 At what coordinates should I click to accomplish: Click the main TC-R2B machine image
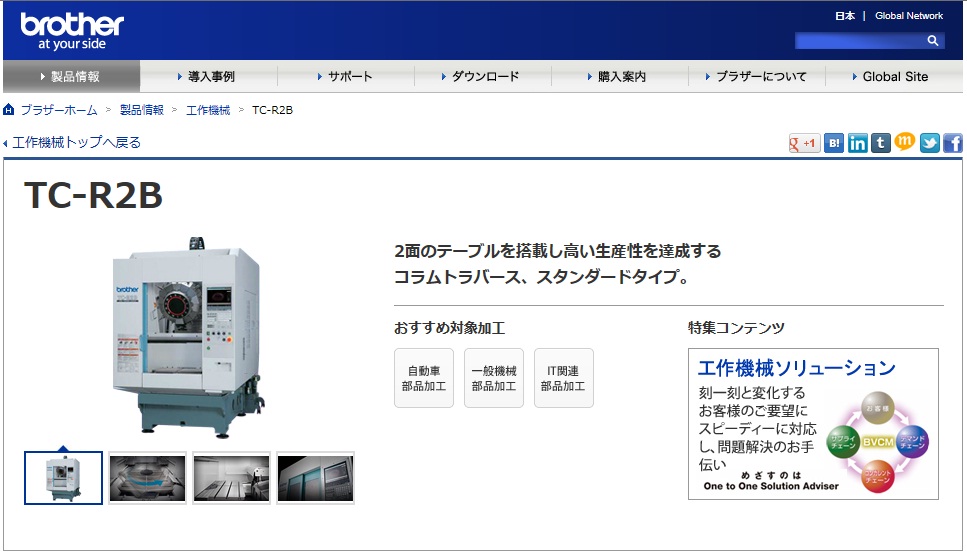pyautogui.click(x=188, y=337)
